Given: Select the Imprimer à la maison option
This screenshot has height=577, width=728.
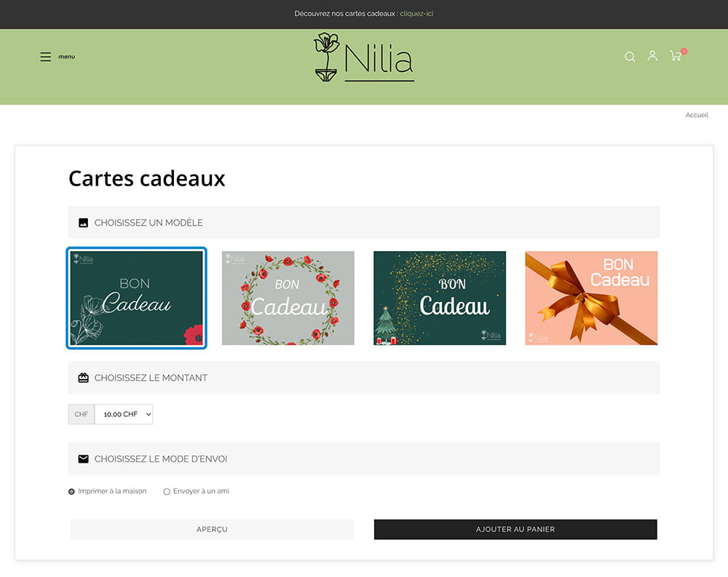Looking at the screenshot, I should click(72, 492).
